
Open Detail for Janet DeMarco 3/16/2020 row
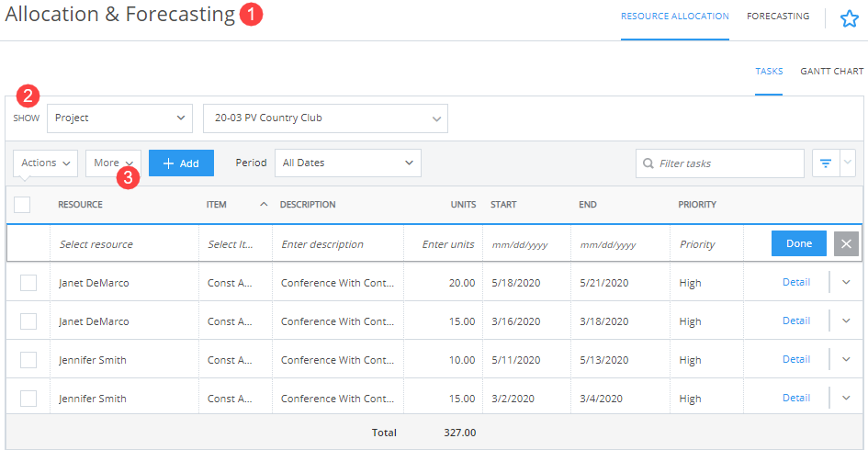click(796, 321)
